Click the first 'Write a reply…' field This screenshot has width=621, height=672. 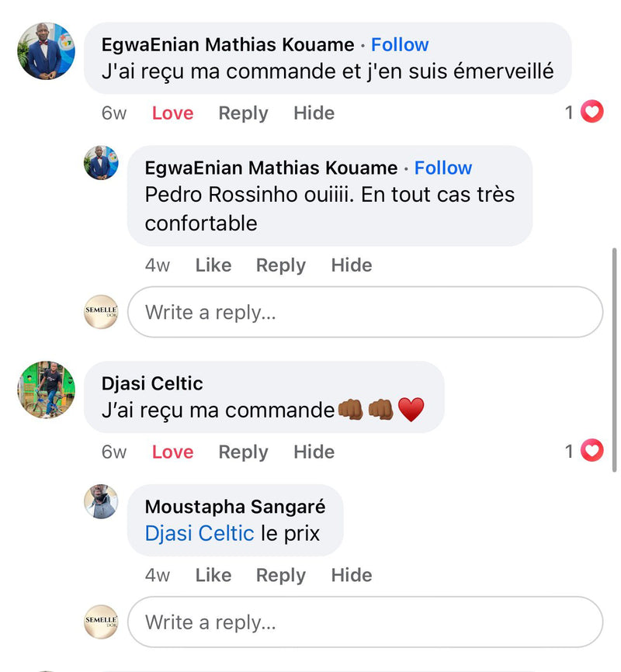pyautogui.click(x=365, y=312)
